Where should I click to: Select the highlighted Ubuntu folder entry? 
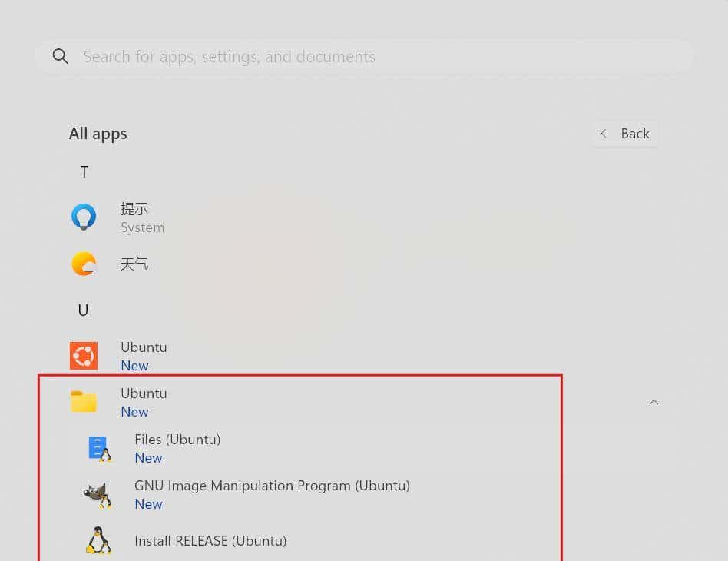point(144,393)
